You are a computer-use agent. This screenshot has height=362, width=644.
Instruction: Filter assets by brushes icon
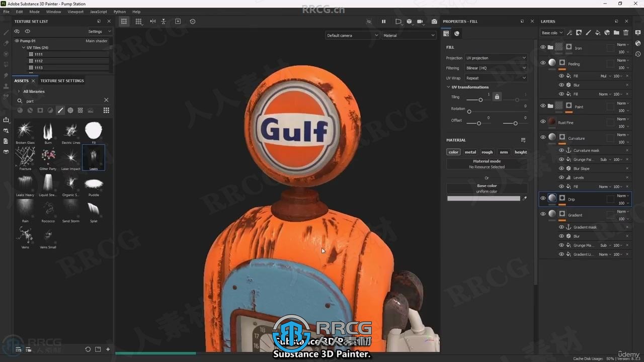click(x=60, y=110)
